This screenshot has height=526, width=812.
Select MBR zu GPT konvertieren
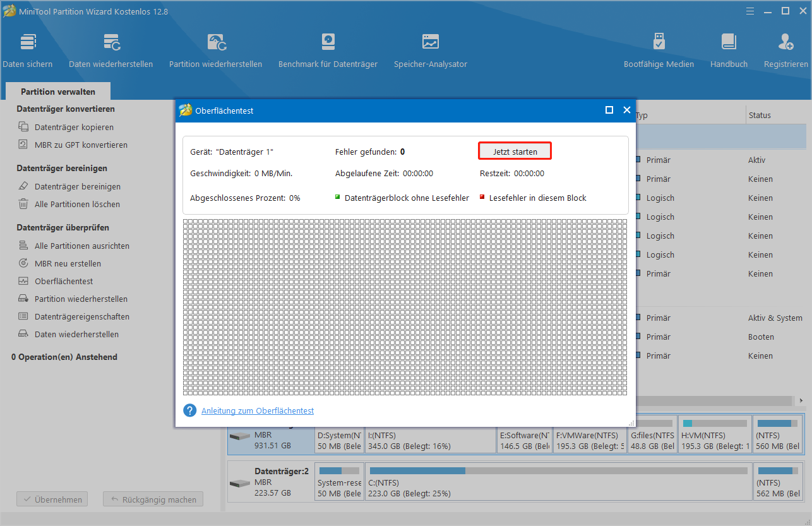point(81,145)
